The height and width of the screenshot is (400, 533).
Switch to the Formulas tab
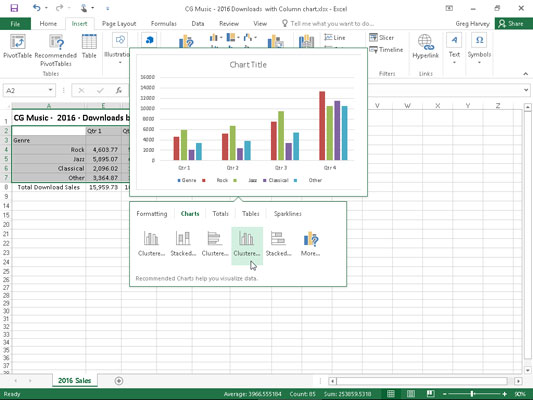click(164, 23)
